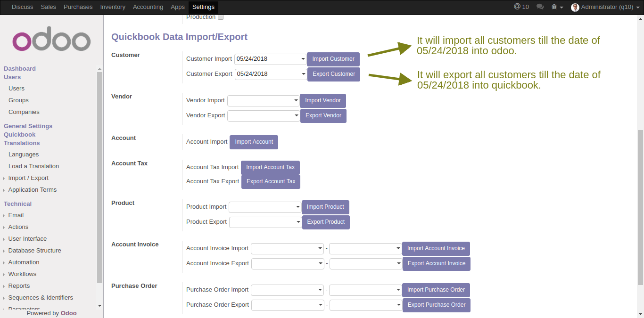
Task: Toggle the Production checkbox
Action: coord(221,17)
